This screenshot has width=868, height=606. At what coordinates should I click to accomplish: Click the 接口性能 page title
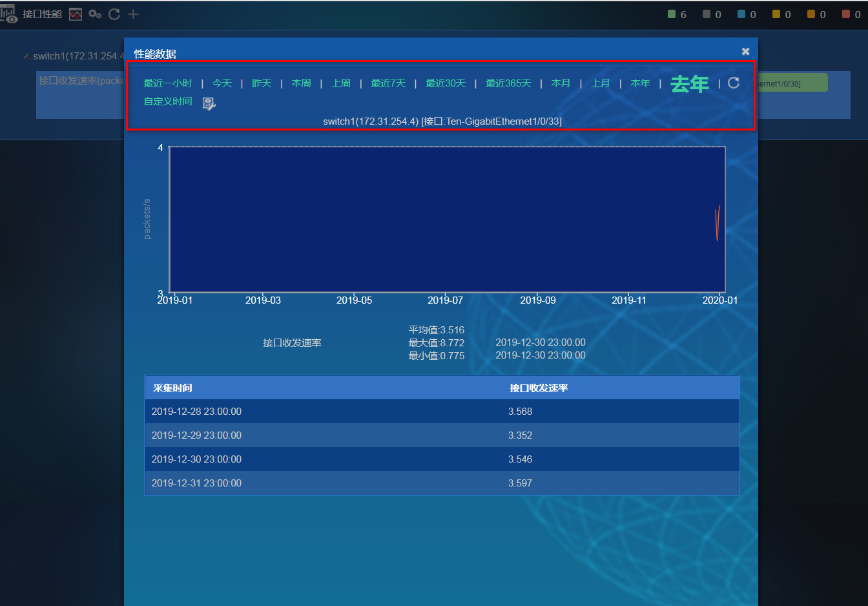(43, 14)
